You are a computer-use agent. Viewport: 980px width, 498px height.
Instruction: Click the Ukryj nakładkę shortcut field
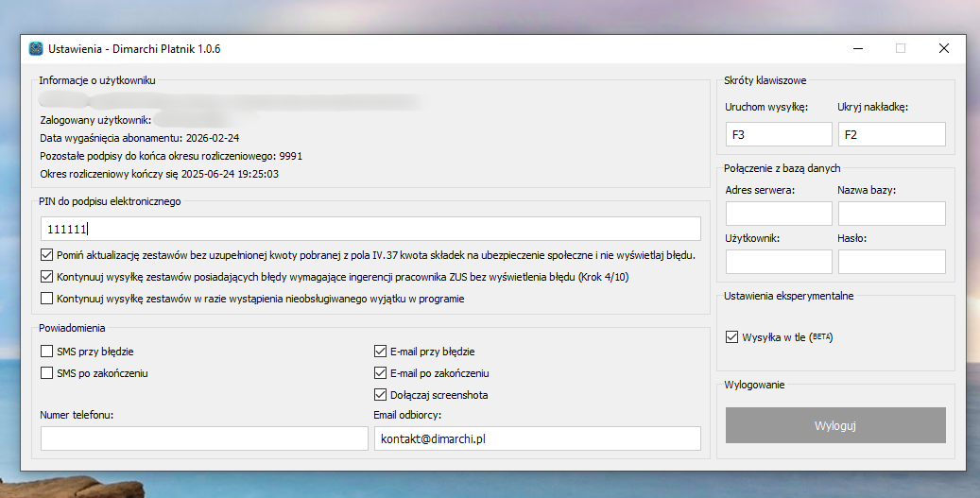point(892,134)
